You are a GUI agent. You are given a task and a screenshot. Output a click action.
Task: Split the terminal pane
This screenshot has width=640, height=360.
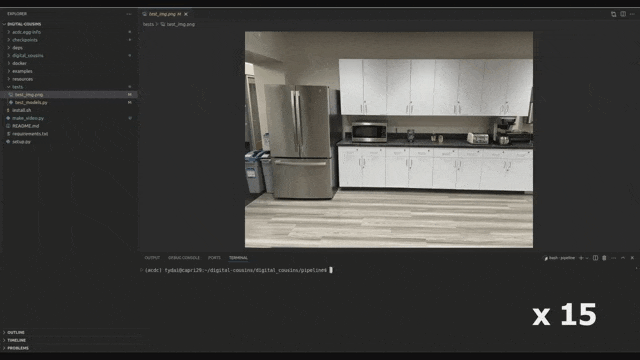pos(596,258)
